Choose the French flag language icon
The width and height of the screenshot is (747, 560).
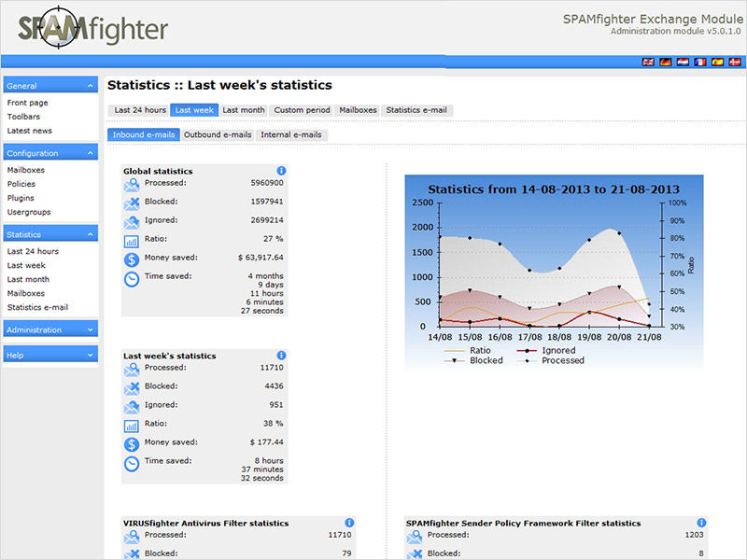(700, 62)
